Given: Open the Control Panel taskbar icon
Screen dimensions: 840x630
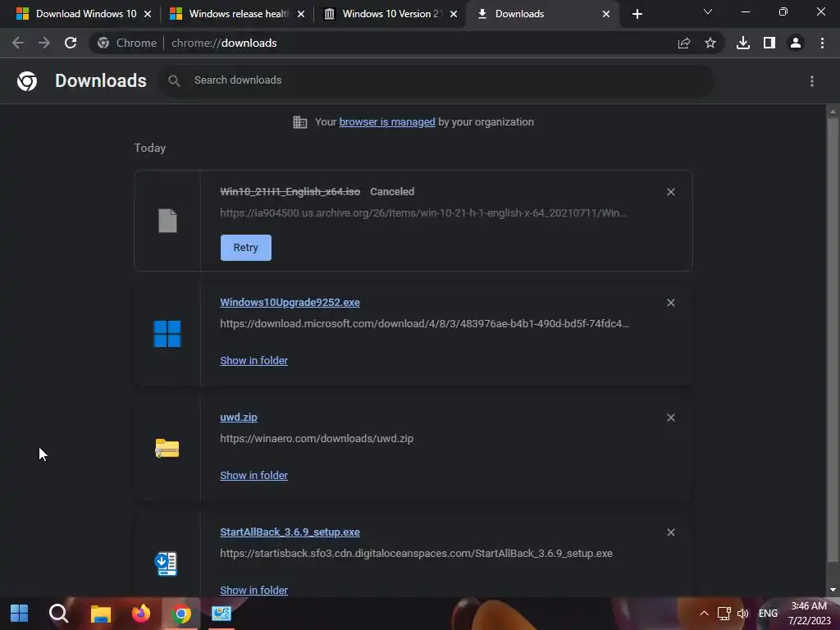Looking at the screenshot, I should click(x=221, y=614).
